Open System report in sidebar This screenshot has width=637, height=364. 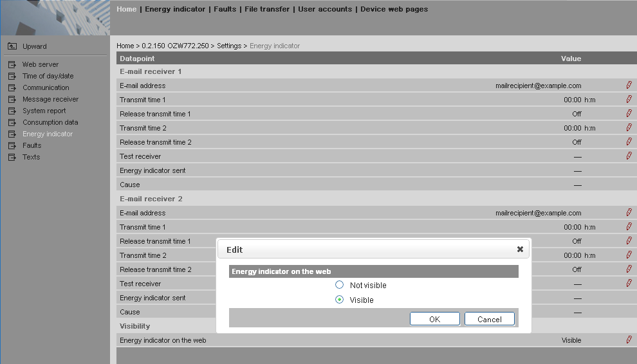pos(44,111)
